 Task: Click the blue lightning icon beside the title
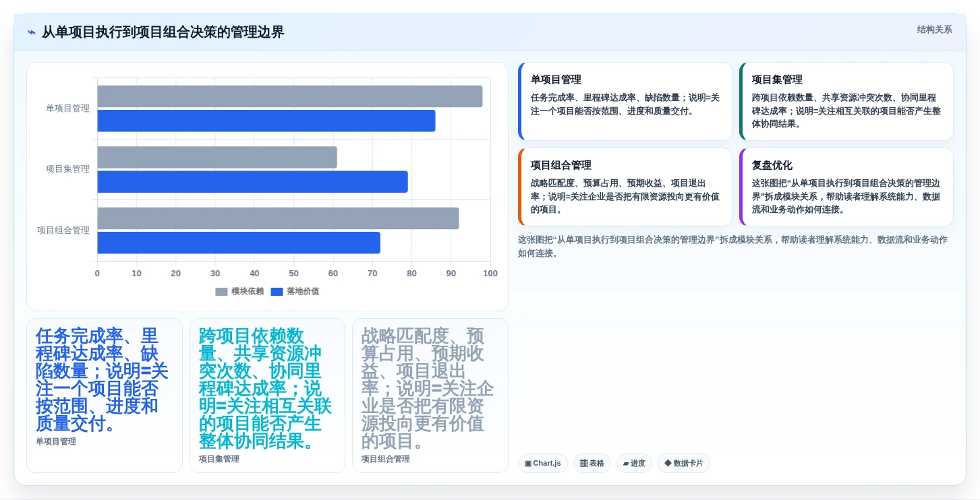pos(32,32)
